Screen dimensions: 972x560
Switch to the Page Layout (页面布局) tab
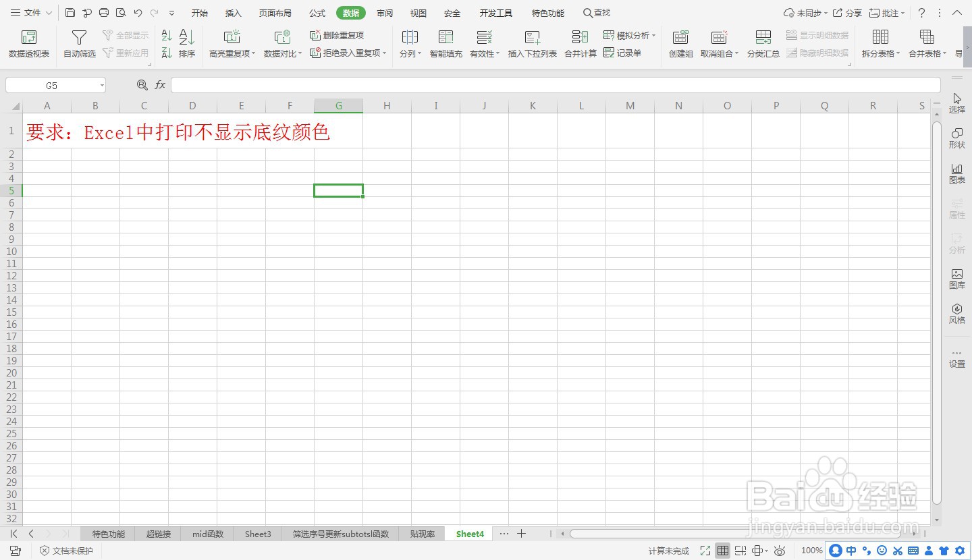click(x=275, y=13)
